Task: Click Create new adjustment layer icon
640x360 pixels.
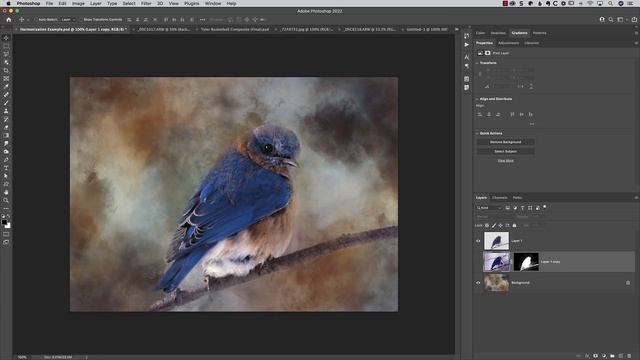Action: point(604,356)
